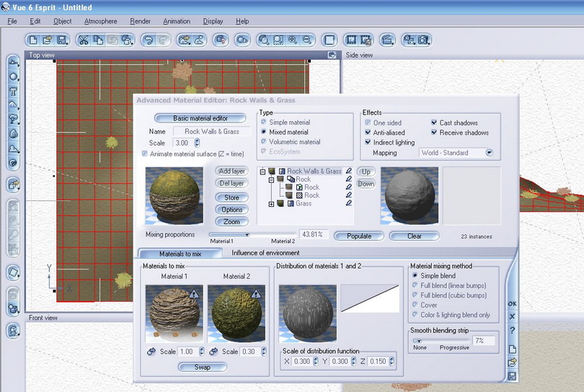
Task: Click the Zoom in magnifier toolbar icon
Action: 293,40
